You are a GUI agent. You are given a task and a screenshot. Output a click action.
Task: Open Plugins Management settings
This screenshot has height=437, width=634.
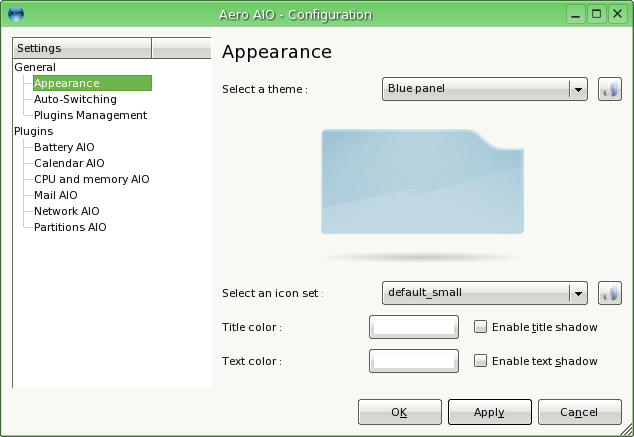point(90,115)
